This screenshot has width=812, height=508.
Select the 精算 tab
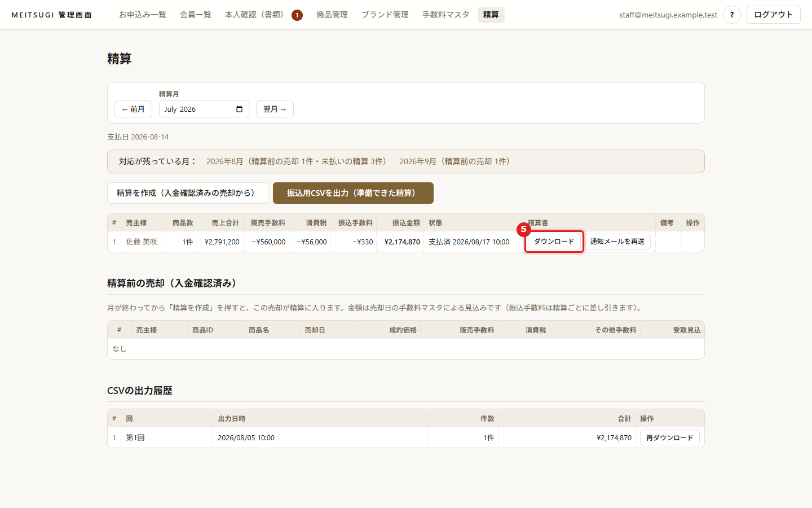point(491,15)
